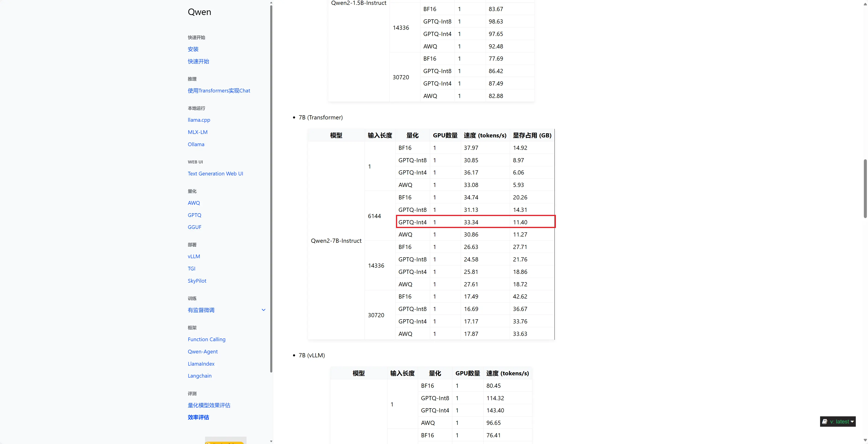
Task: Click Function Calling framework link
Action: 207,340
